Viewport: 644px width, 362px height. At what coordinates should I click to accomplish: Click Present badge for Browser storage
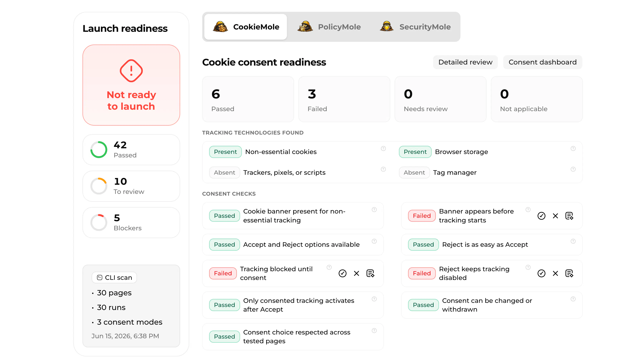pos(415,152)
